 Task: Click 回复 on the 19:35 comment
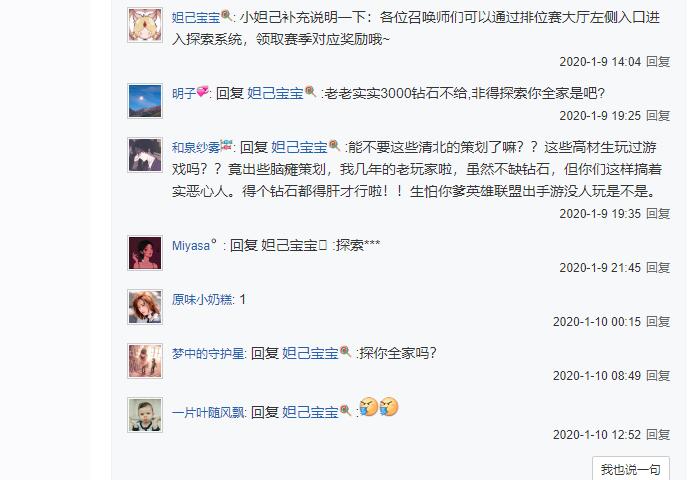(658, 214)
